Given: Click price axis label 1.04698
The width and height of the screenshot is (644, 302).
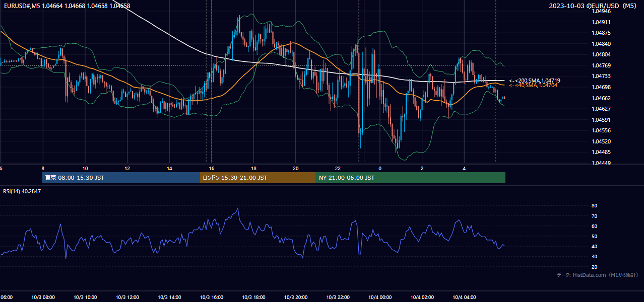Looking at the screenshot, I should click(601, 87).
